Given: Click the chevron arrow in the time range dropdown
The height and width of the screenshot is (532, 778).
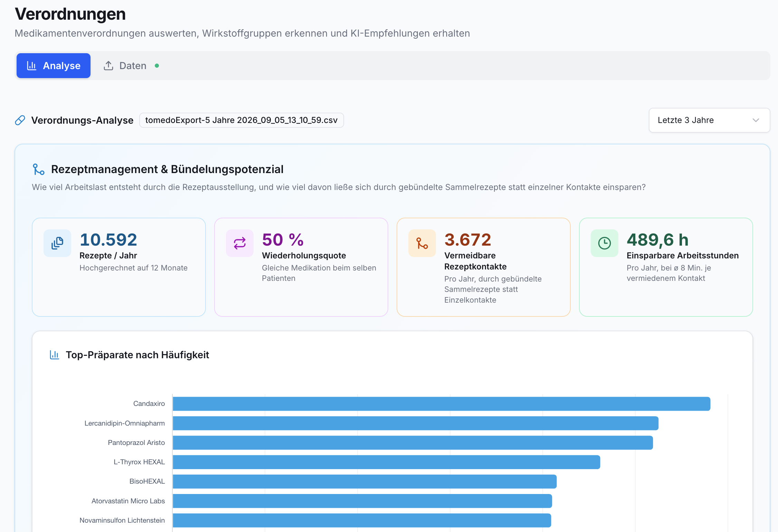Looking at the screenshot, I should [x=756, y=120].
